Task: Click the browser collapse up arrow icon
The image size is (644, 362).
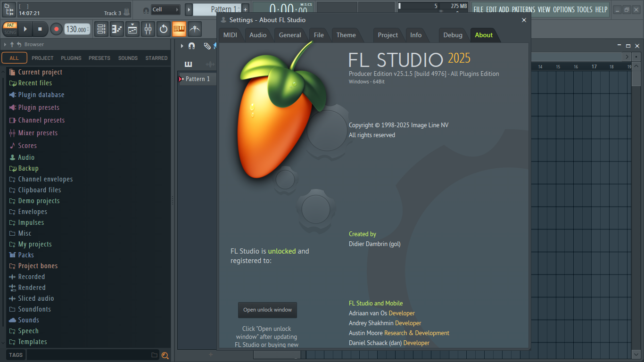Action: pos(12,44)
